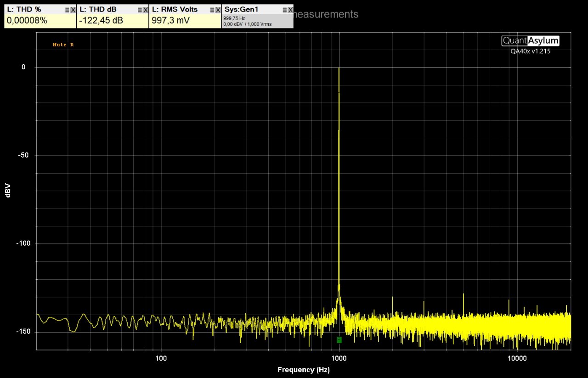
Task: Open the menu icon on THD % panel
Action: pyautogui.click(x=67, y=10)
